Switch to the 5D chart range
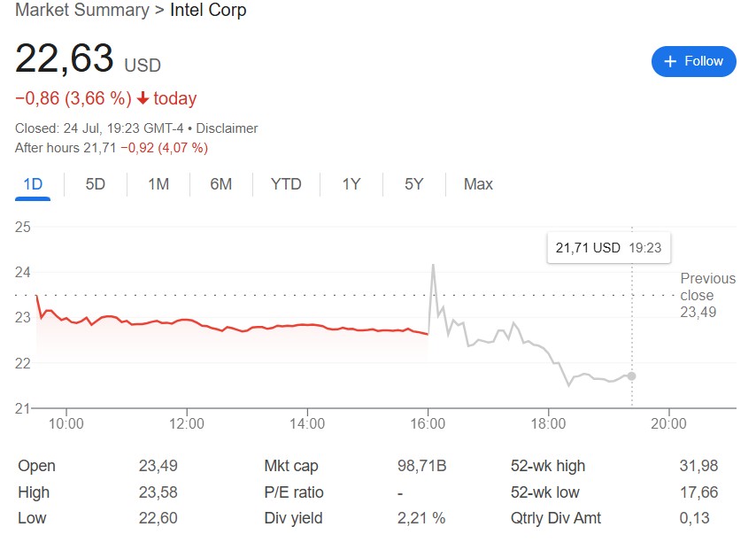The image size is (756, 550). tap(95, 184)
